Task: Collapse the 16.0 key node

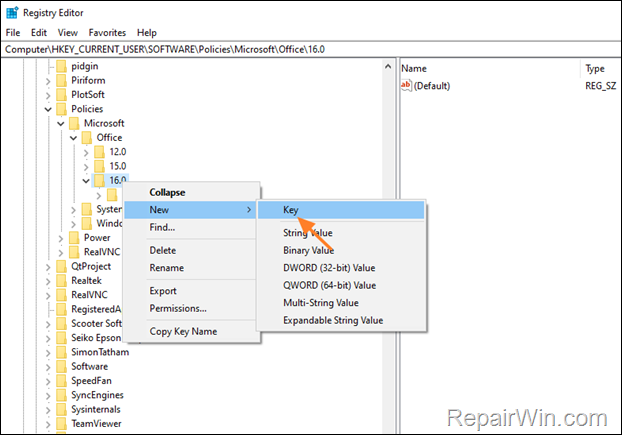Action: click(x=86, y=181)
